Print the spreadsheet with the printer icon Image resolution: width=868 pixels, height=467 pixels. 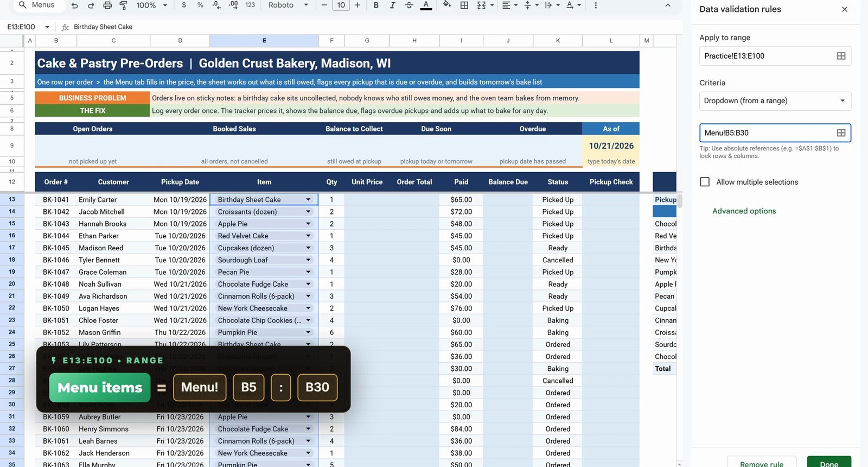point(107,5)
